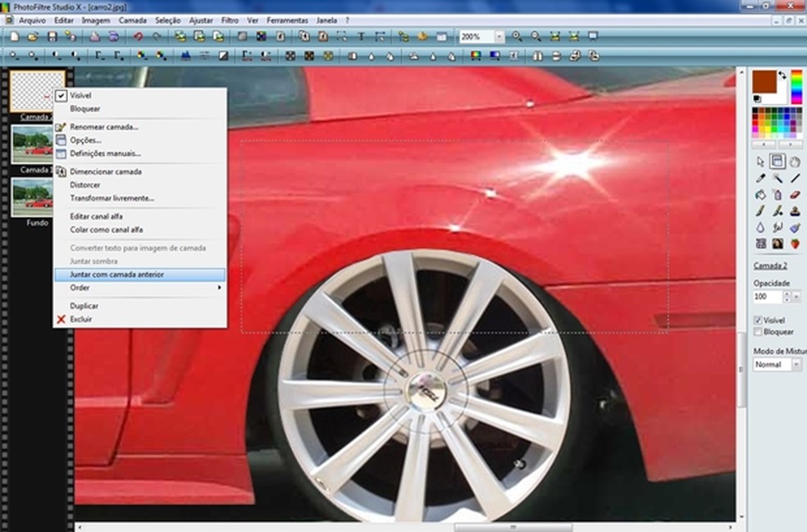Select the Text tool icon in toolbar

pos(361,37)
